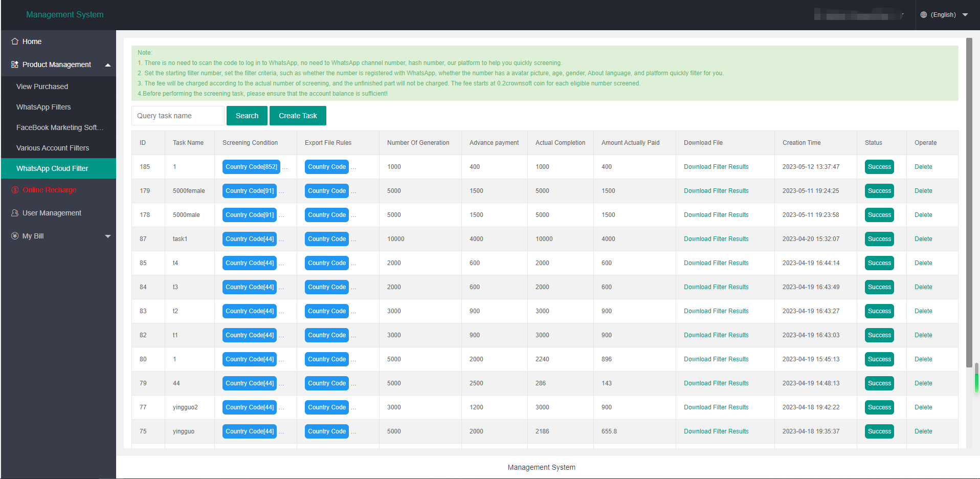This screenshot has height=479, width=980.
Task: Collapse the Product Management menu arrow
Action: click(107, 65)
